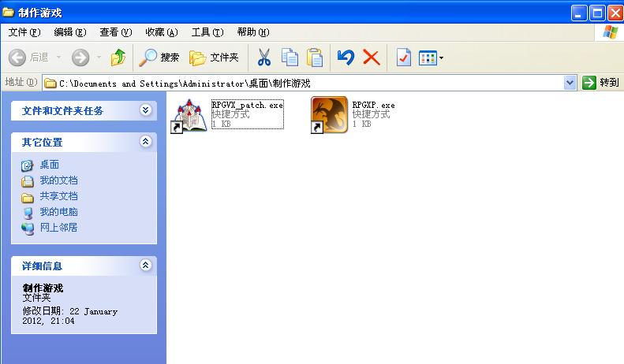Click the Undo blue arrow icon
This screenshot has height=364, width=624.
(x=346, y=58)
